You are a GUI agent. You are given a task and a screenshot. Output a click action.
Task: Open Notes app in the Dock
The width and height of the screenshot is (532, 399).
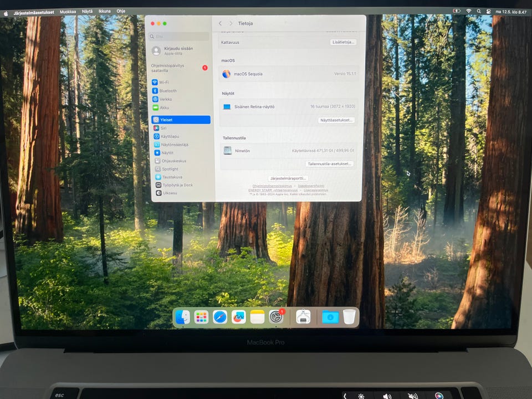click(257, 317)
